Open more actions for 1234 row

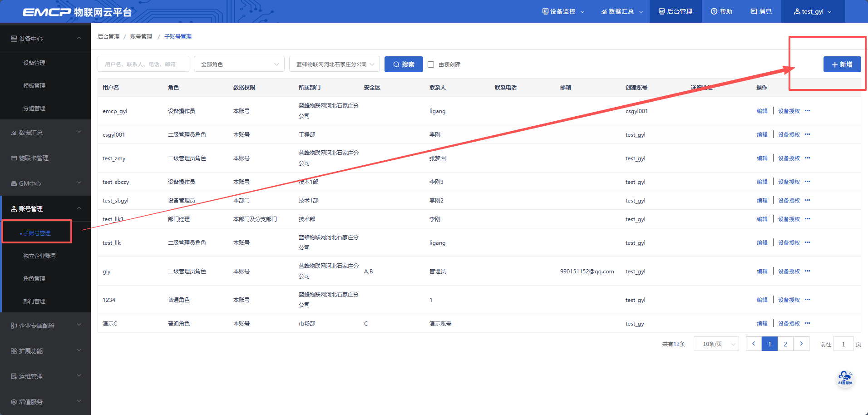pos(807,300)
